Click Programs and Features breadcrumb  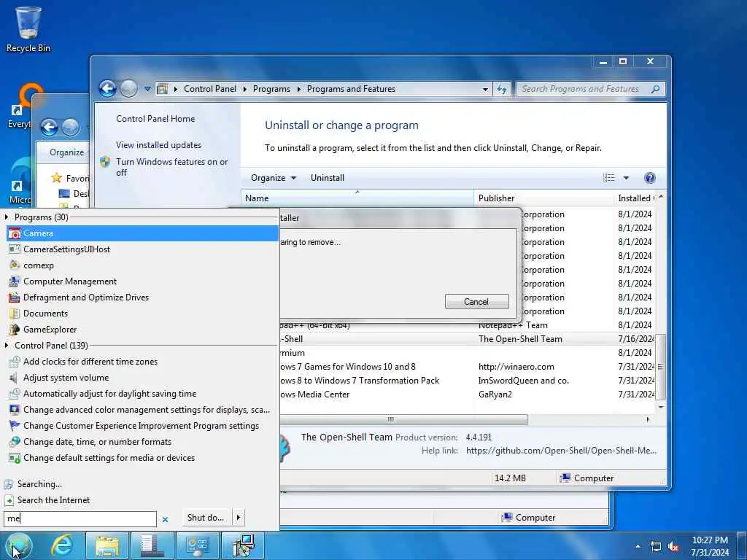[x=351, y=89]
